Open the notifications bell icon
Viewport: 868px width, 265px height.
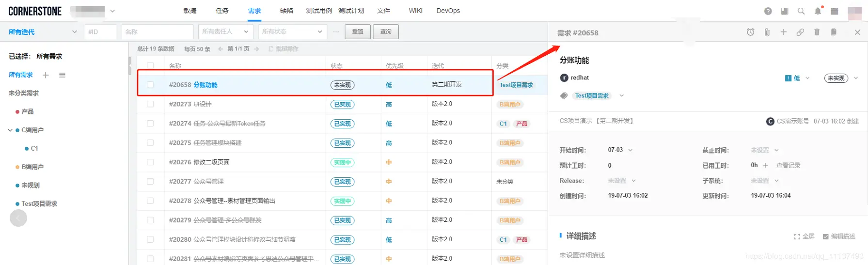[x=818, y=11]
